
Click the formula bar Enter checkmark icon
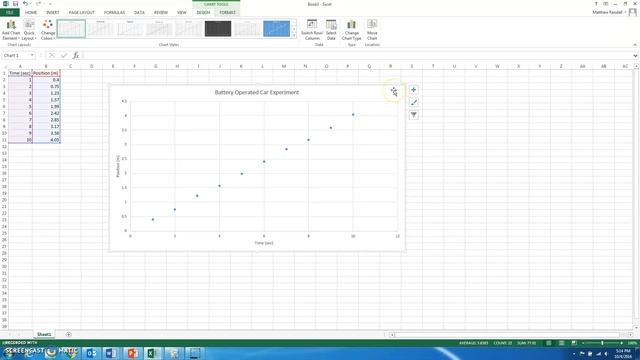(64, 56)
